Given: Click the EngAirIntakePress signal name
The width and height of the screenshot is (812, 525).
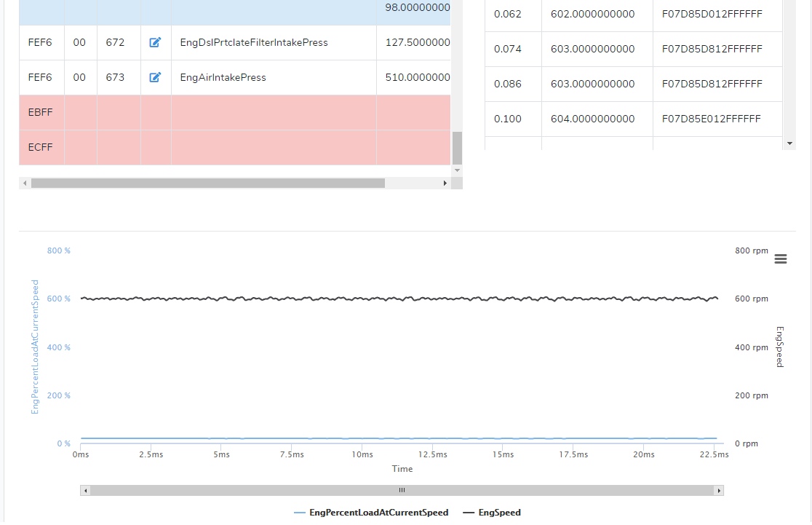Looking at the screenshot, I should coord(223,78).
